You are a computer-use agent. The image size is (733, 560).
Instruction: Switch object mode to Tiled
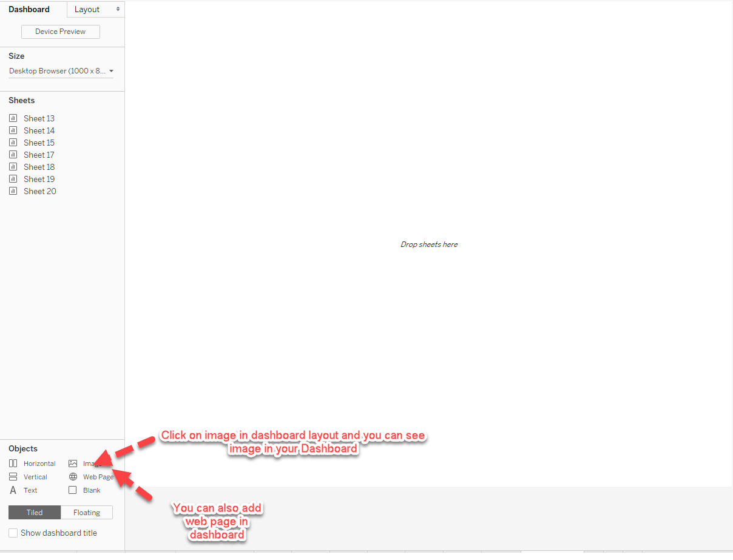35,513
